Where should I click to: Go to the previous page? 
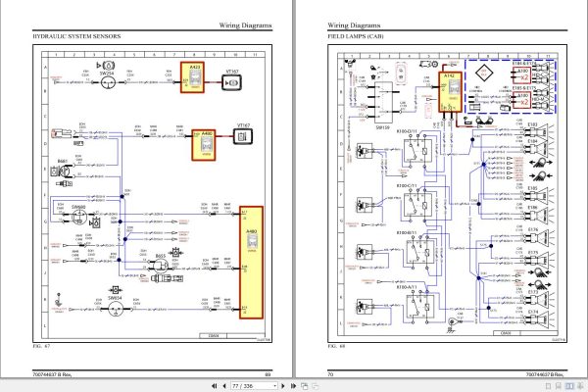click(x=224, y=385)
